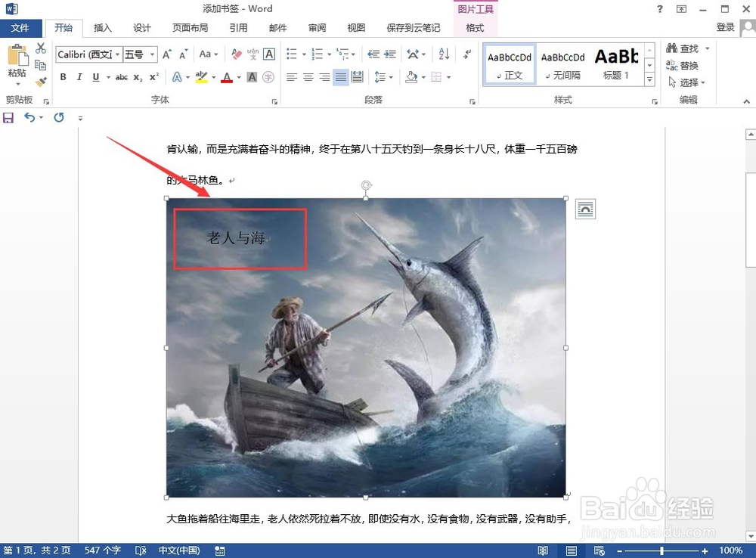This screenshot has width=756, height=558.
Task: Open the font name dropdown
Action: tap(117, 54)
